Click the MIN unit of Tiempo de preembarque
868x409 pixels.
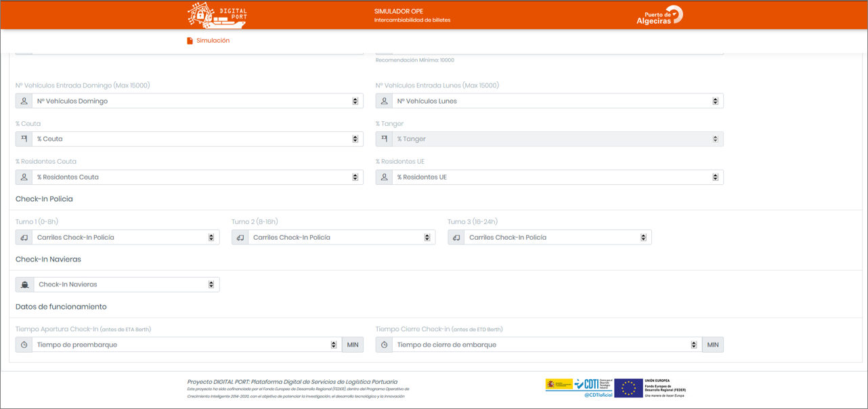(x=353, y=345)
